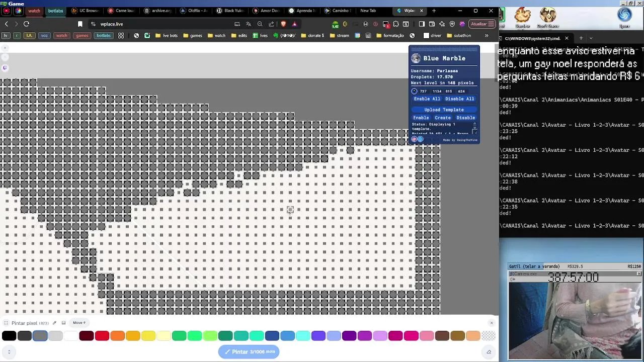This screenshot has height=362, width=644.
Task: Select the orange color swatch
Action: [117, 336]
